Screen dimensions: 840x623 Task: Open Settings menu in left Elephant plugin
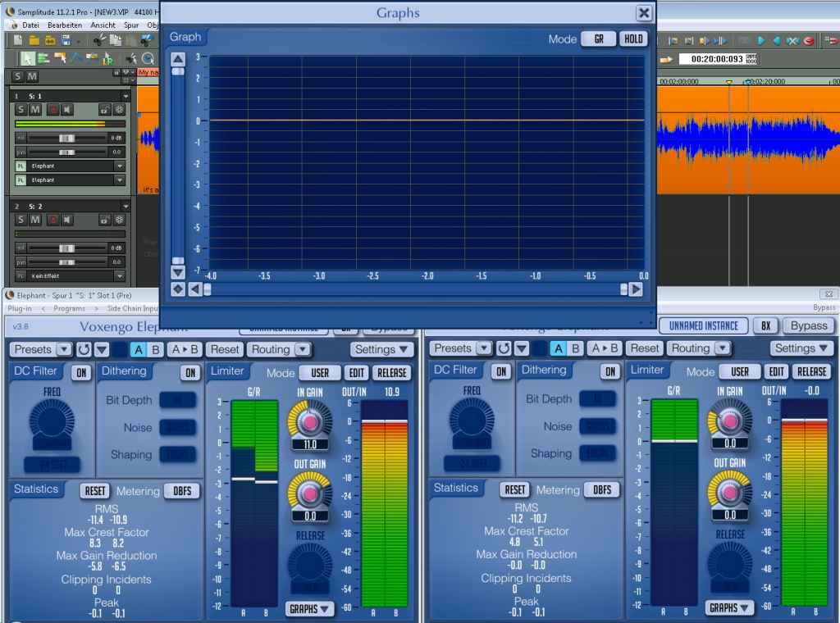tap(381, 349)
